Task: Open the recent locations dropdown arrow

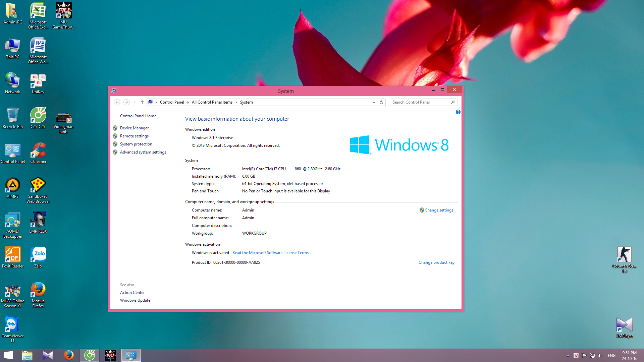Action: pyautogui.click(x=135, y=102)
